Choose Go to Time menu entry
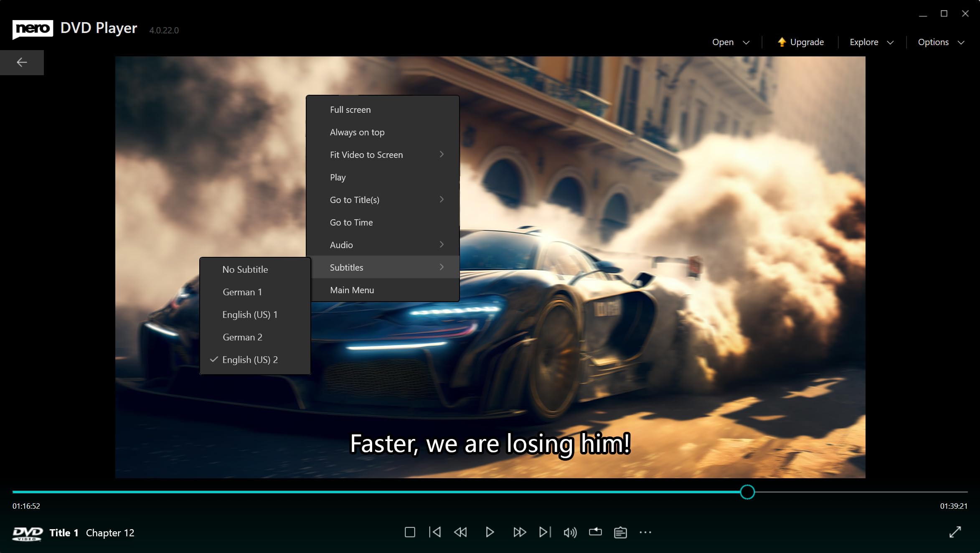980x553 pixels. pyautogui.click(x=351, y=222)
